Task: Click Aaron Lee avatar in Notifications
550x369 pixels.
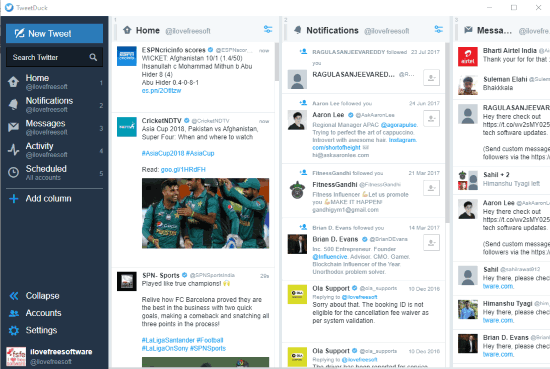Action: (297, 120)
